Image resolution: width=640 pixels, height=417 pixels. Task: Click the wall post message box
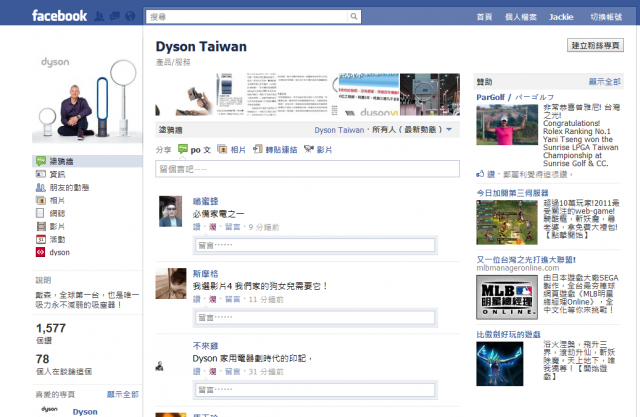pyautogui.click(x=307, y=169)
